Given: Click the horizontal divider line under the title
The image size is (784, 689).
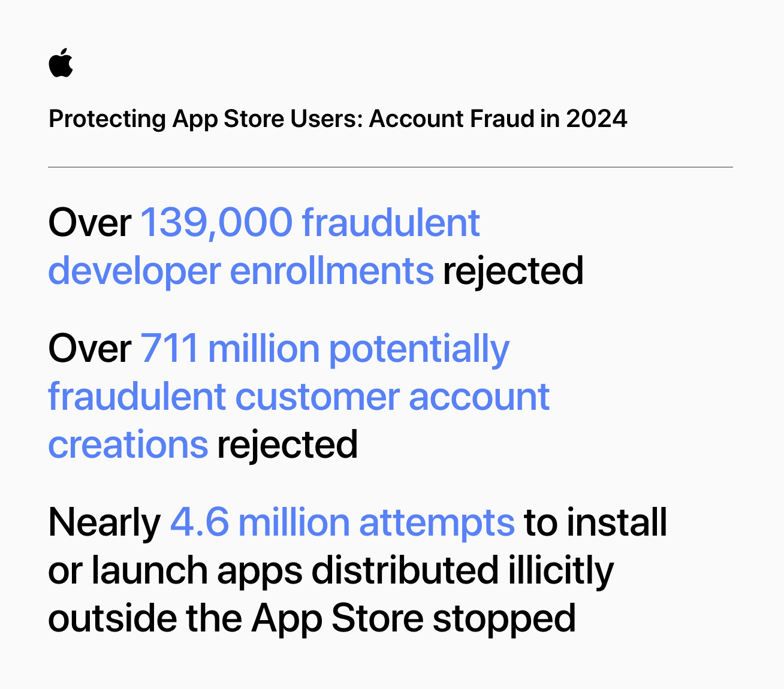Looking at the screenshot, I should point(390,167).
